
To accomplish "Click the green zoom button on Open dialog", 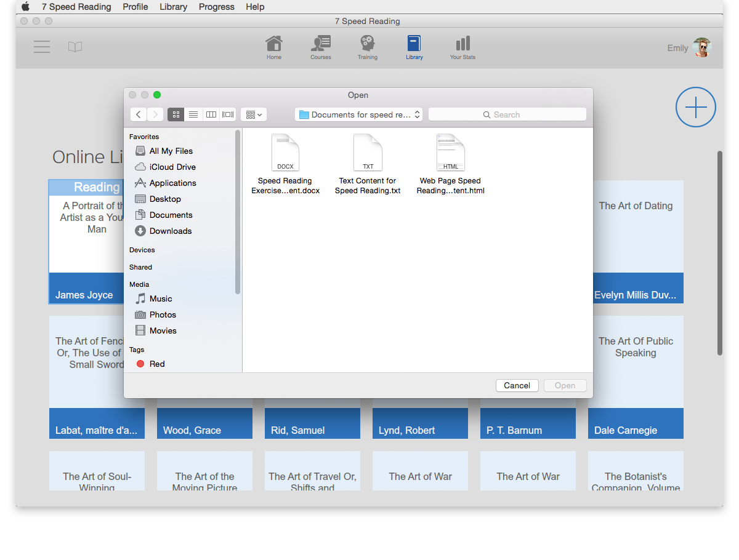I will point(157,95).
